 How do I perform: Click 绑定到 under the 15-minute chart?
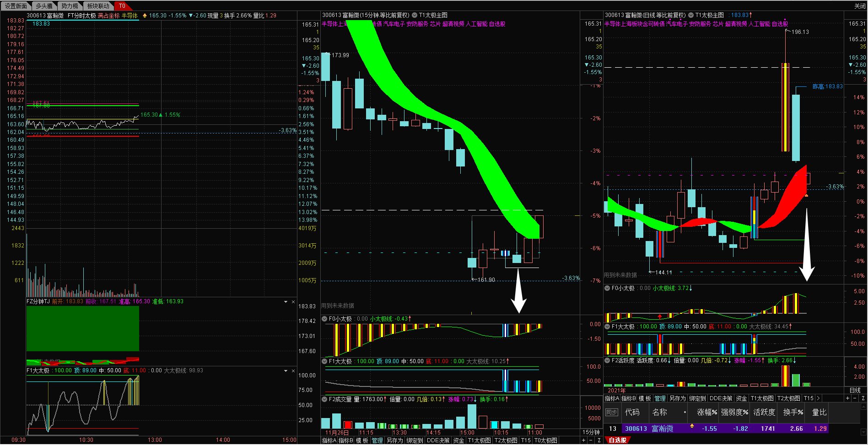tap(415, 440)
